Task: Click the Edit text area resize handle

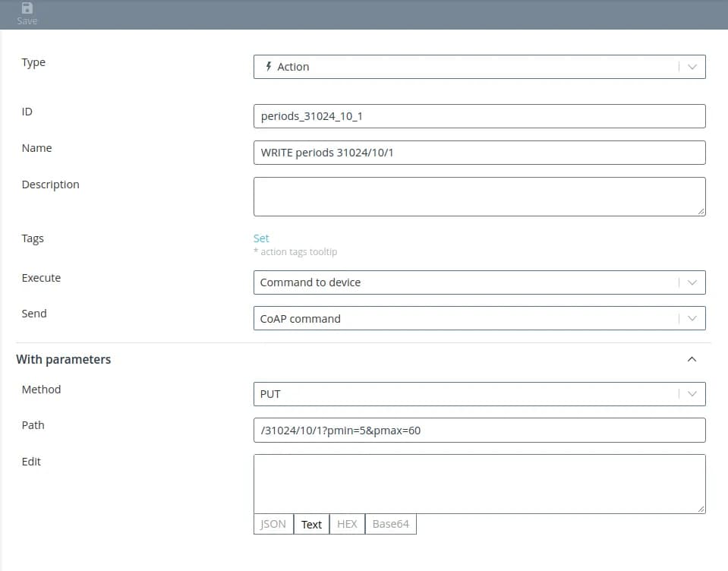Action: (701, 509)
